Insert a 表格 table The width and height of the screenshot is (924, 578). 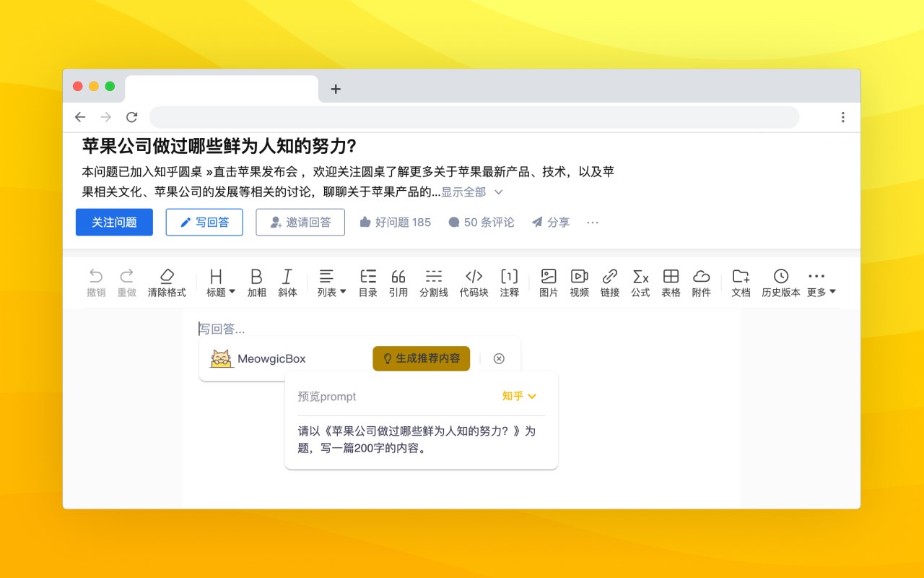[671, 282]
